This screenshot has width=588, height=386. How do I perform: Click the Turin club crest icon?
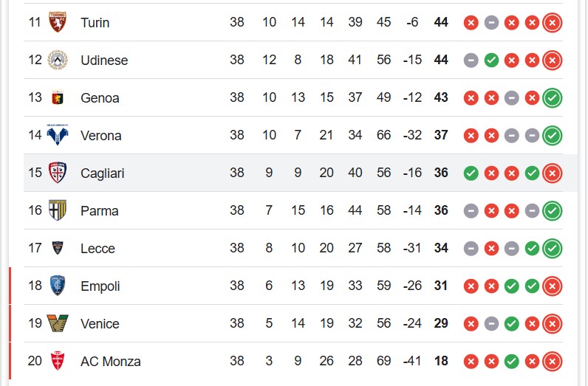(x=58, y=22)
